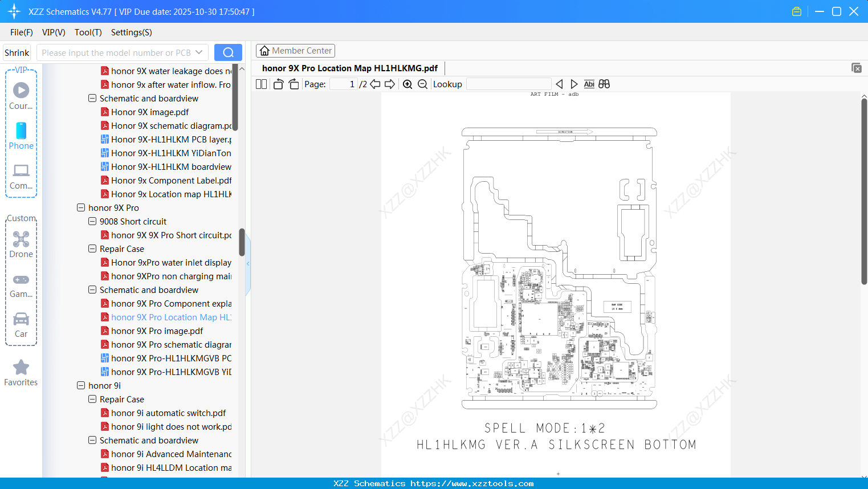This screenshot has height=489, width=868.
Task: Click the detach tab window icon
Action: coord(857,68)
